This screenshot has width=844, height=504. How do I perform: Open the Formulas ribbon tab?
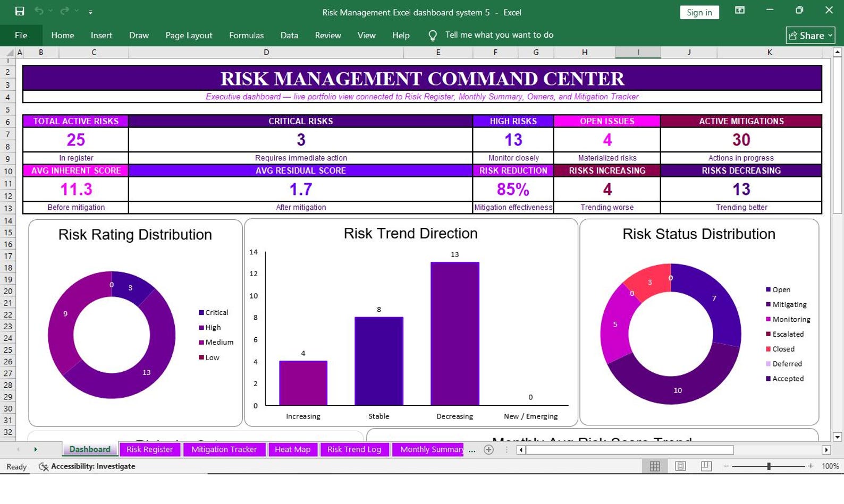click(246, 35)
